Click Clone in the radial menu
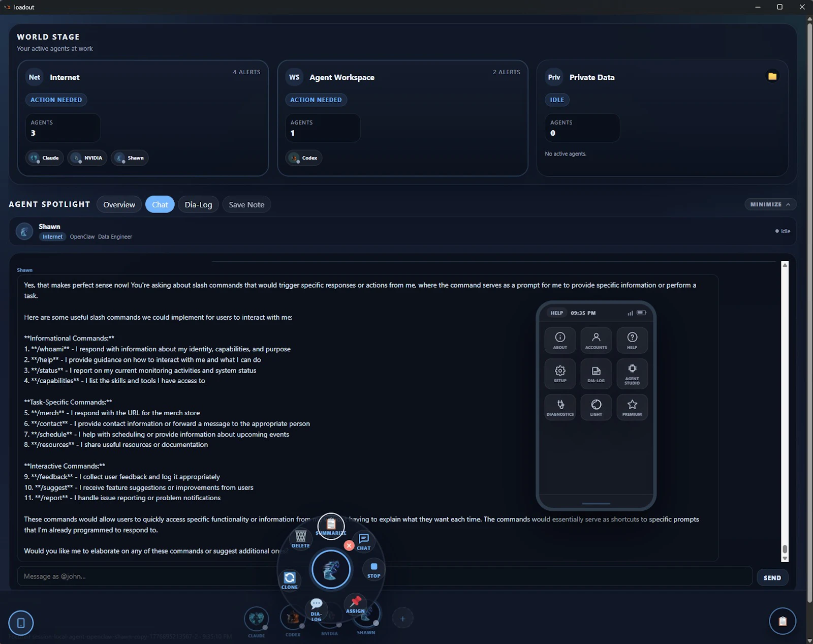813x644 pixels. click(x=290, y=580)
